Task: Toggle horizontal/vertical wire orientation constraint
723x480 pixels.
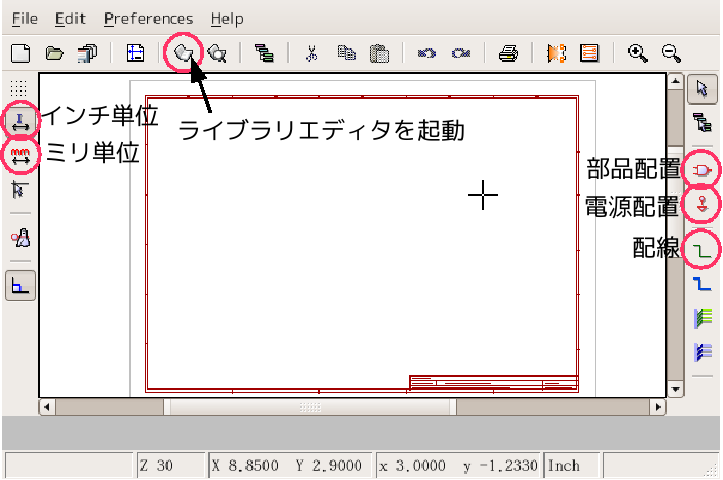Action: tap(19, 286)
